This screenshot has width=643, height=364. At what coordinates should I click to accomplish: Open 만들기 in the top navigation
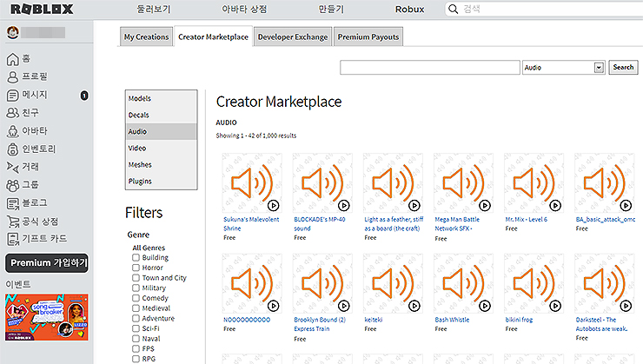[x=331, y=9]
